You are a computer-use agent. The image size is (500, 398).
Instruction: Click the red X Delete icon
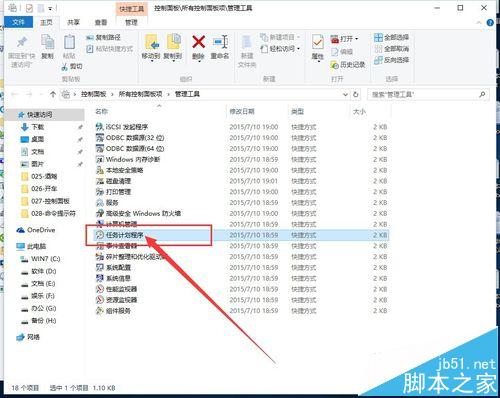(198, 42)
